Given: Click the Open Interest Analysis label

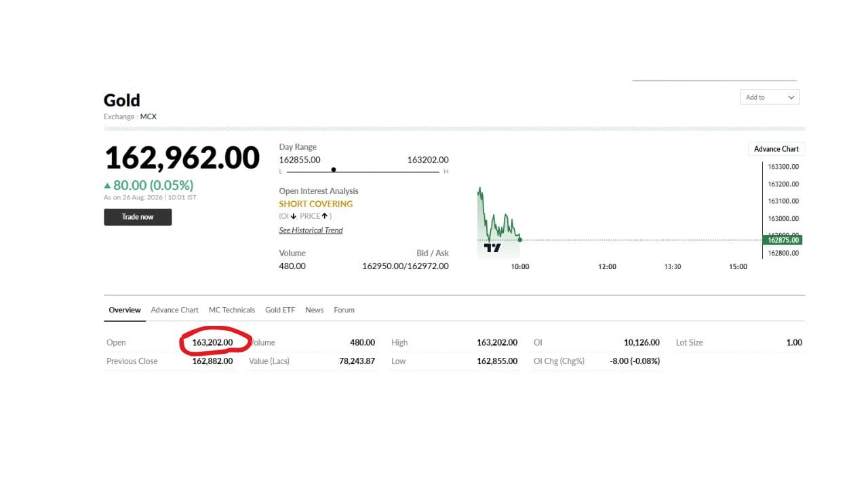Looking at the screenshot, I should point(319,191).
